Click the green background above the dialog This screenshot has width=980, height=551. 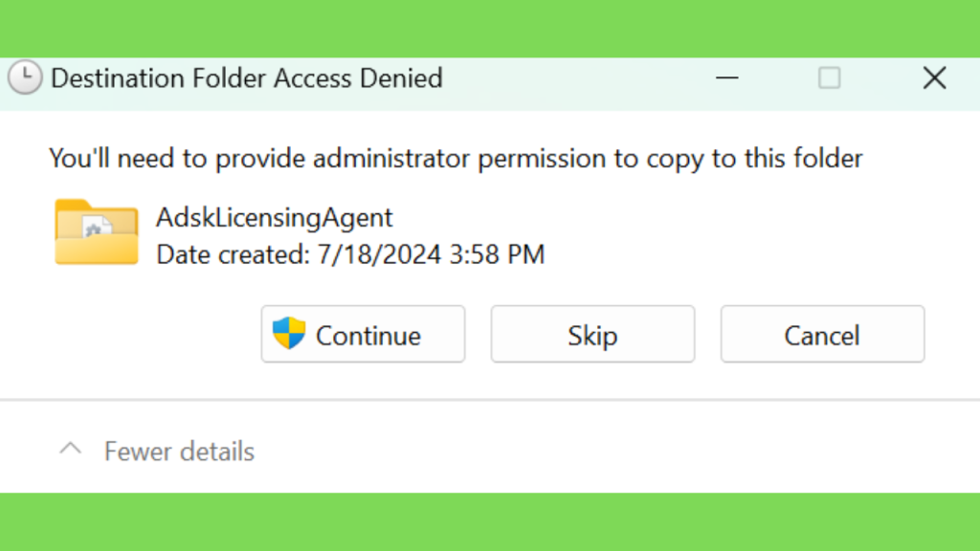[490, 28]
